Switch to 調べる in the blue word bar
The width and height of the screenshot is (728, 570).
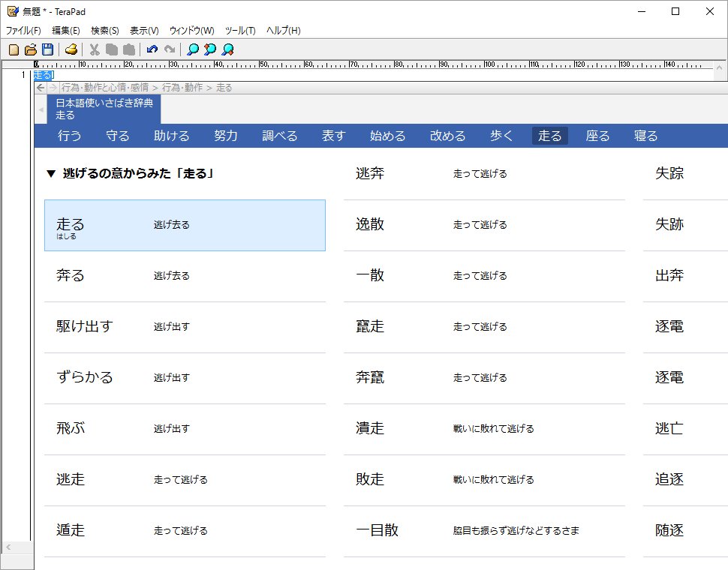(279, 136)
